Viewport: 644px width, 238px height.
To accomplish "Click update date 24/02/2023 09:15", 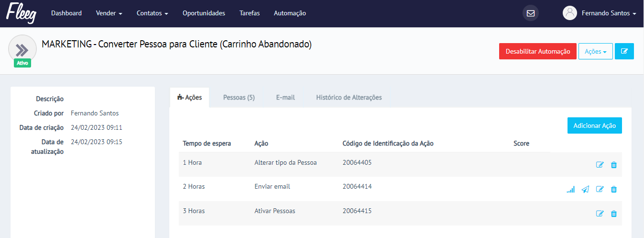I will (x=97, y=142).
